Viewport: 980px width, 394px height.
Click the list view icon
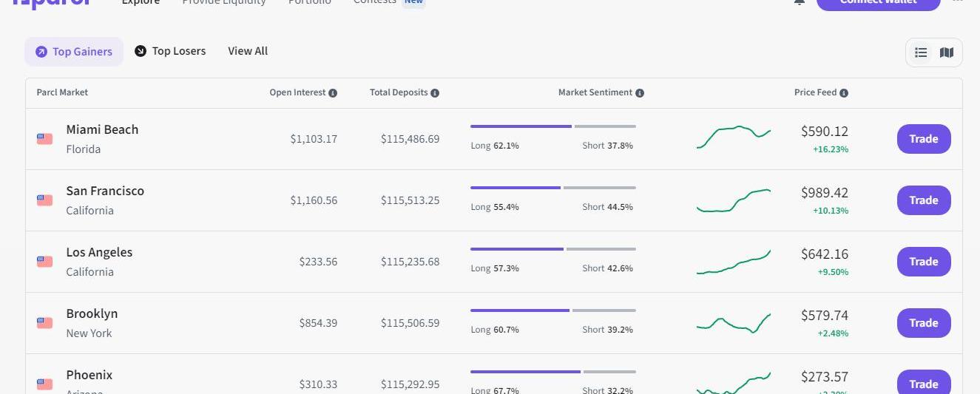[x=921, y=52]
